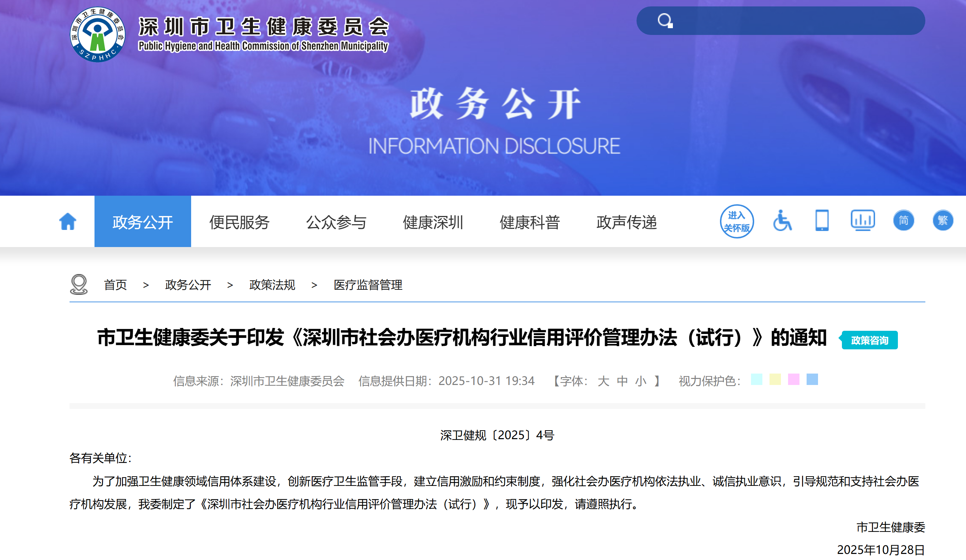Click the 市卫生健康委 signature text
Image resolution: width=966 pixels, height=560 pixels.
coord(891,527)
